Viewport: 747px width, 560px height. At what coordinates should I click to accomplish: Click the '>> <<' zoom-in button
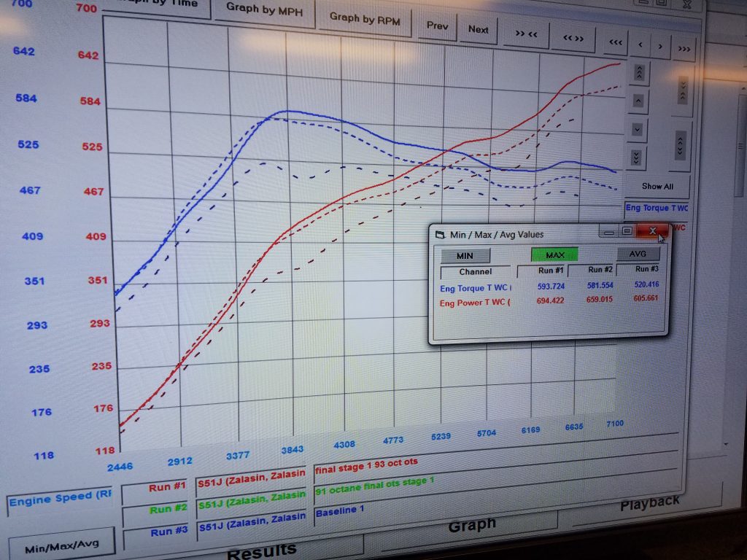point(526,34)
